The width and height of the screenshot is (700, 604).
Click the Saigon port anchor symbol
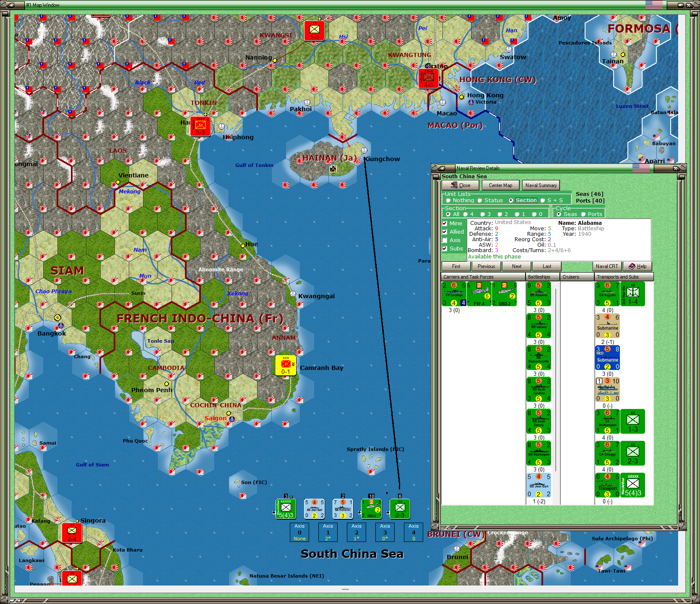click(232, 419)
